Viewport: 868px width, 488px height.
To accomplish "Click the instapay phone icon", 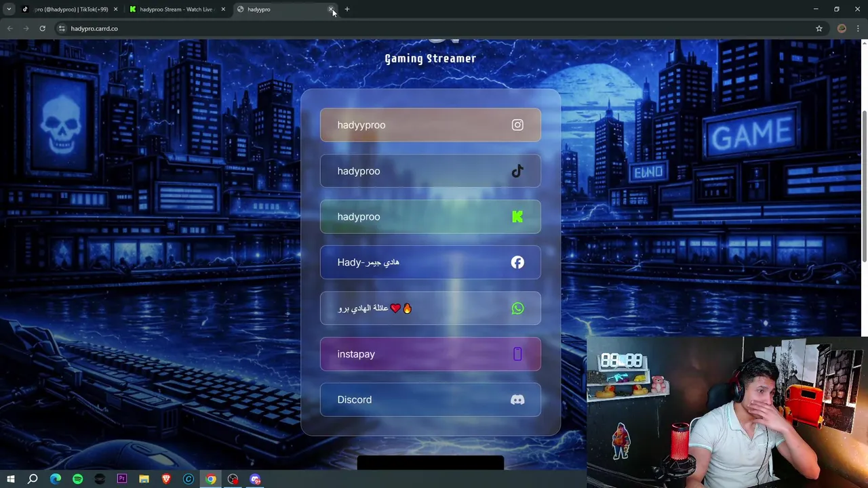I will (517, 354).
